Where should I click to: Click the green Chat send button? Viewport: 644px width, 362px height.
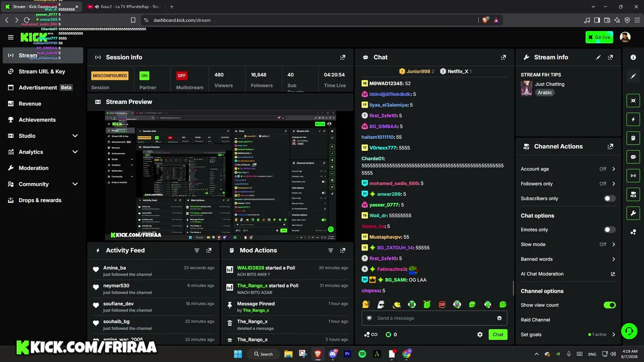[x=498, y=334]
